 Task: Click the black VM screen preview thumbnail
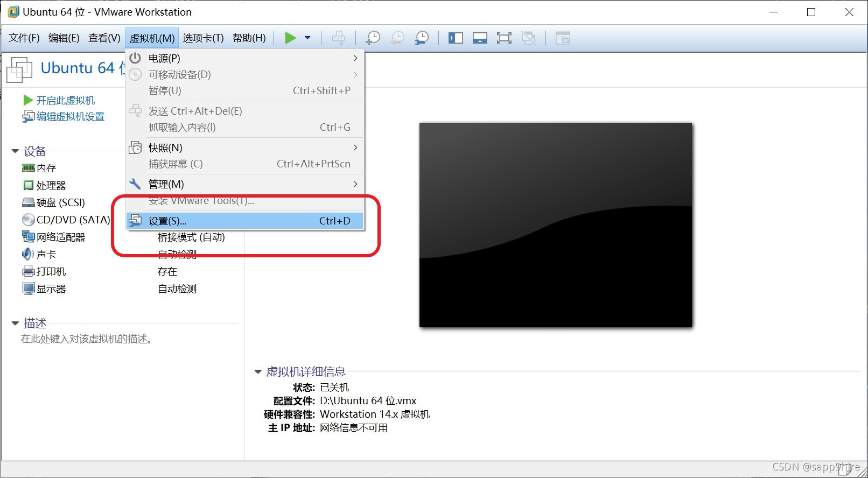(556, 225)
